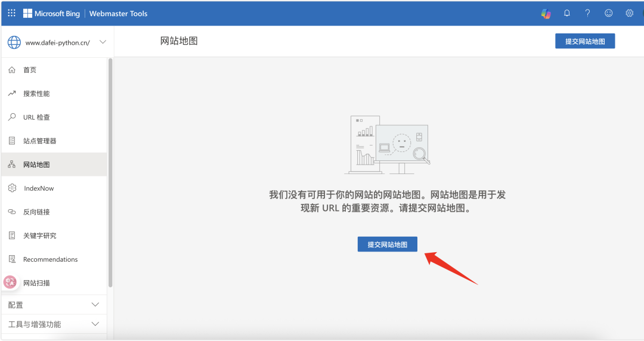Click the site globe icon

tap(14, 42)
